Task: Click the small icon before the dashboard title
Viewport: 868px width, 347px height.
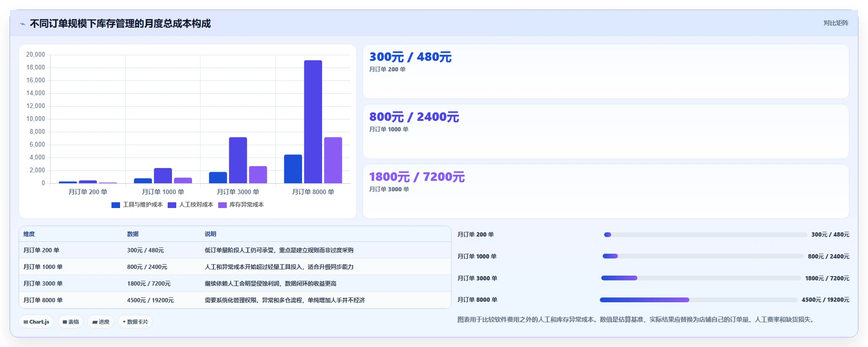Action: click(x=22, y=24)
